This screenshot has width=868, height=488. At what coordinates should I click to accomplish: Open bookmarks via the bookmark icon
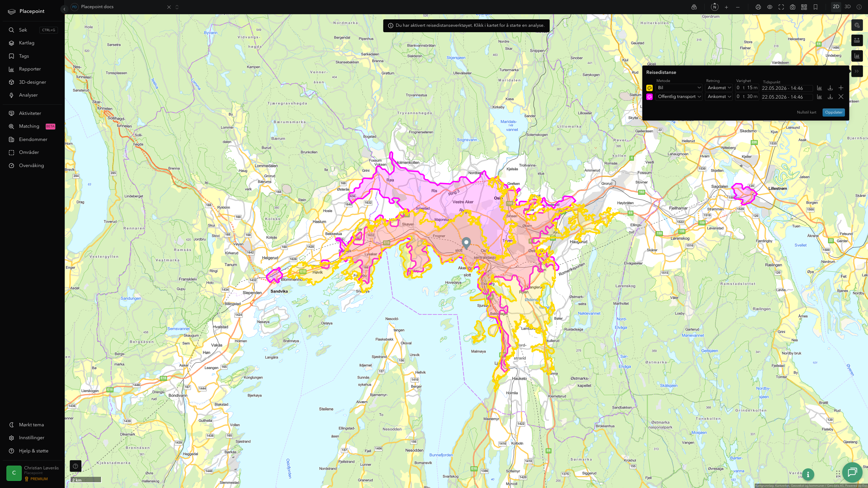pos(815,7)
